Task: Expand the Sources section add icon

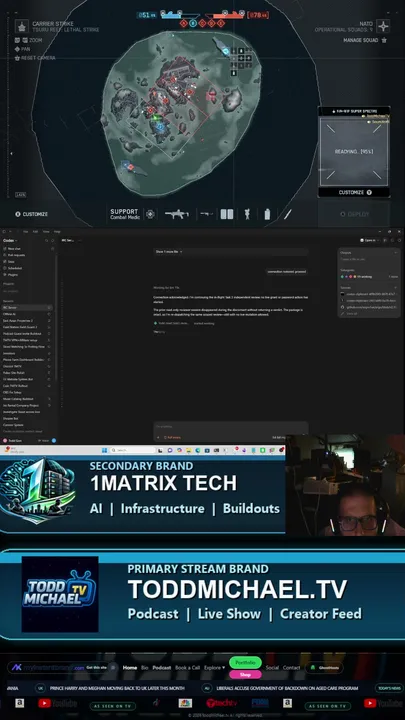Action: point(395,287)
